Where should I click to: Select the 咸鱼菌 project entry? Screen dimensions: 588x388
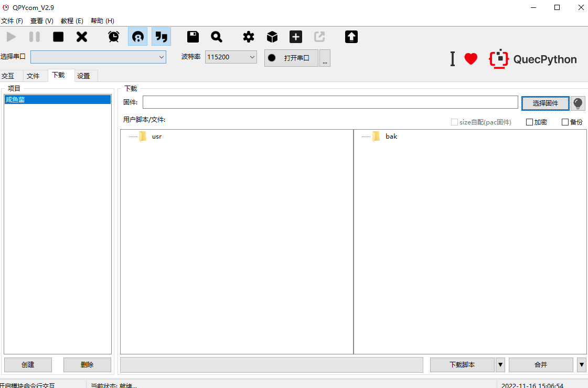(x=57, y=99)
